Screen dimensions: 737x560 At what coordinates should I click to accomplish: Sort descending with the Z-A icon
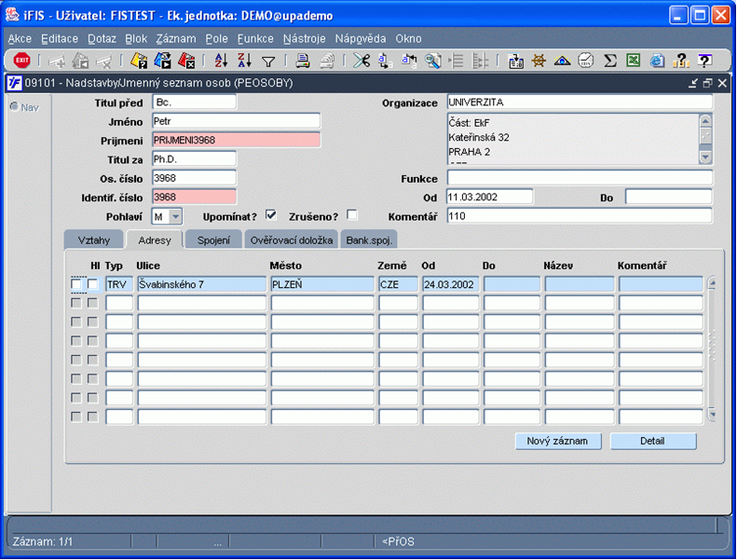tap(244, 61)
